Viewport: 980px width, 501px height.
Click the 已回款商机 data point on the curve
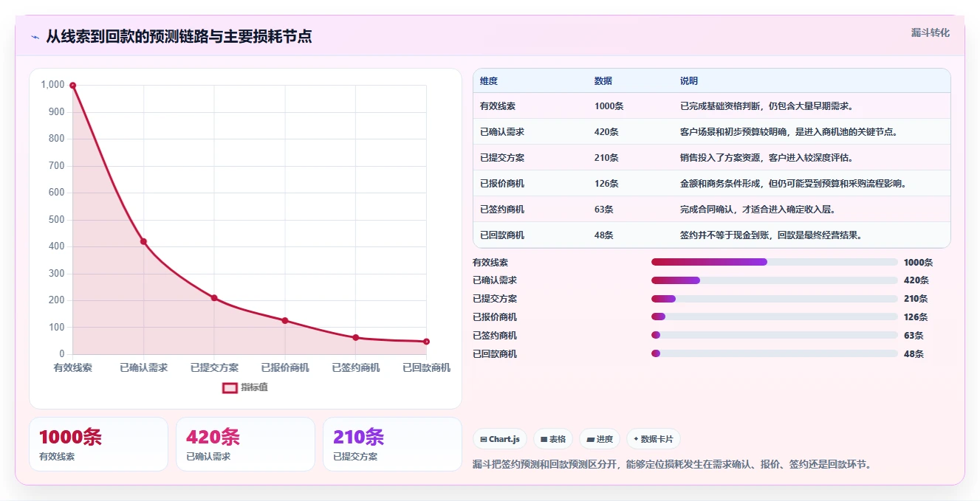(426, 342)
